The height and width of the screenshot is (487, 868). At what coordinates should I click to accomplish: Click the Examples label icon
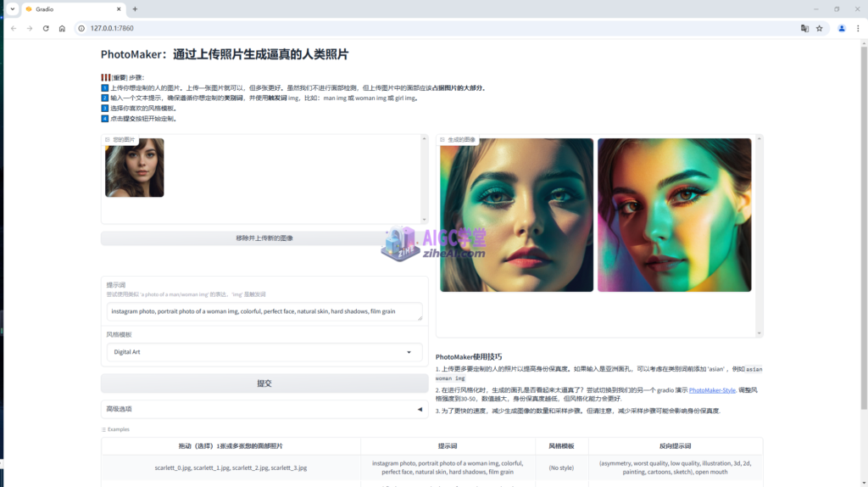coord(103,429)
